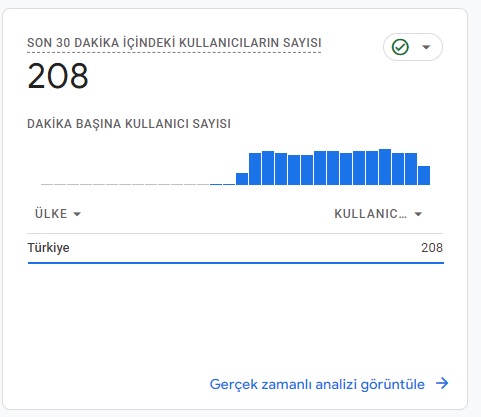Click the first short blue bar
This screenshot has height=417, width=481.
[x=242, y=179]
